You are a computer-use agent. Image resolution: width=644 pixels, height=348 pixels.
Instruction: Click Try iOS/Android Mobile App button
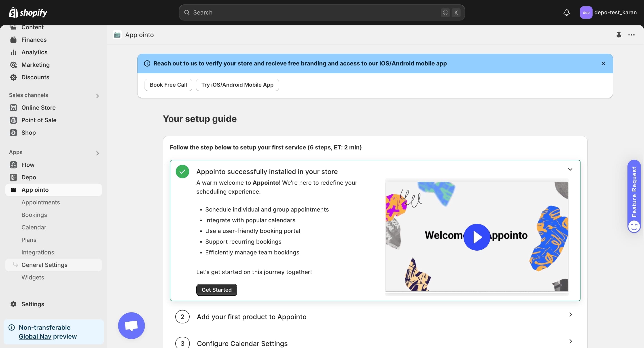point(237,85)
